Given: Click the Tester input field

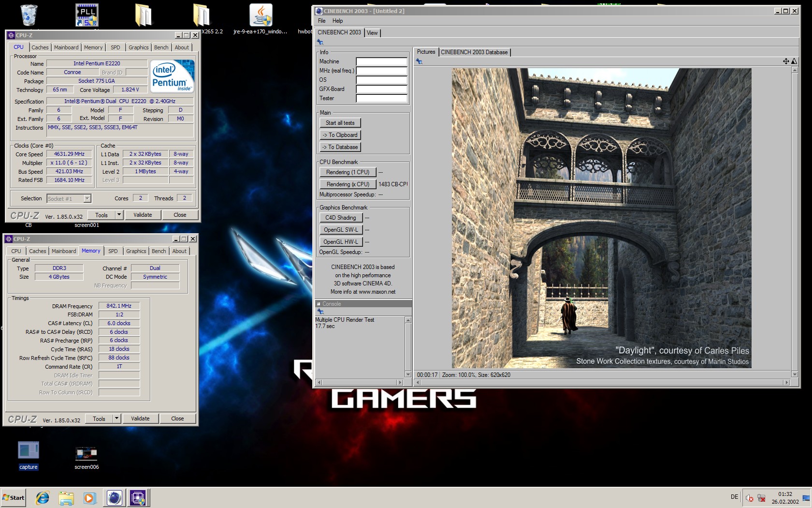Looking at the screenshot, I should [x=382, y=98].
